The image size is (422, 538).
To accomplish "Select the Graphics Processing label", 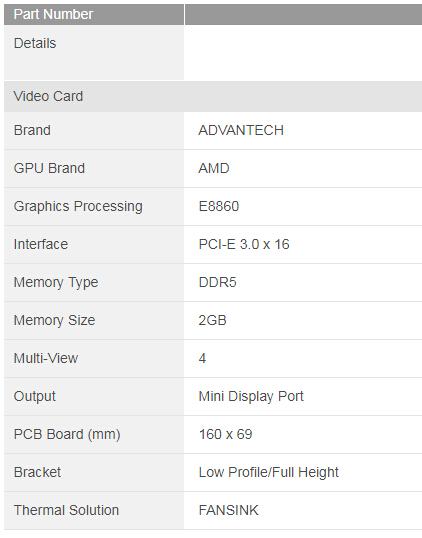I will [78, 207].
